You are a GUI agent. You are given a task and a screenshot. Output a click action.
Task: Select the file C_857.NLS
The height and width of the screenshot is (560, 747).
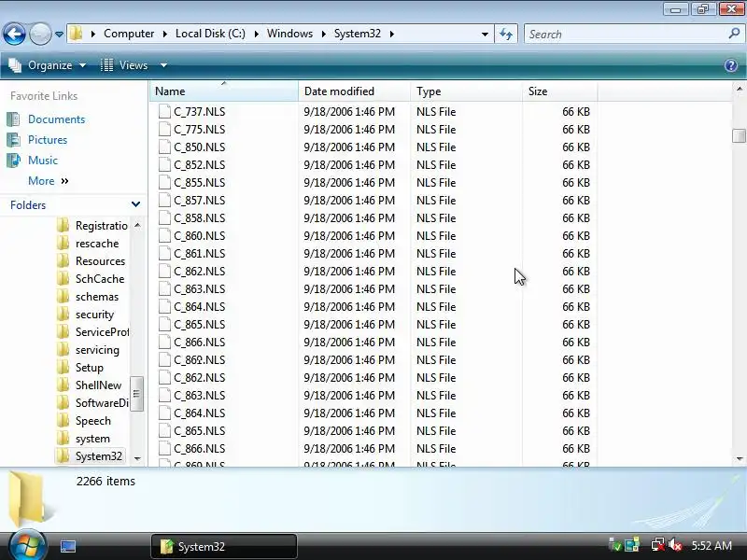pyautogui.click(x=199, y=200)
